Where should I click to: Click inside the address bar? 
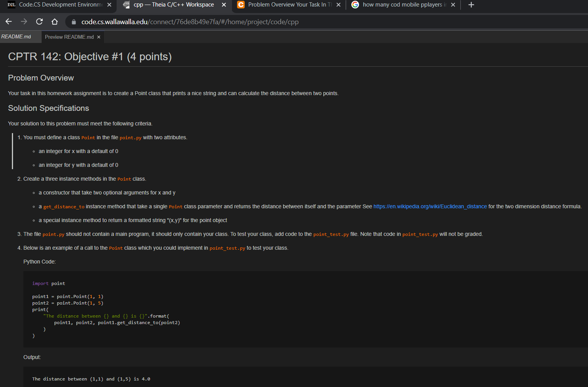192,22
